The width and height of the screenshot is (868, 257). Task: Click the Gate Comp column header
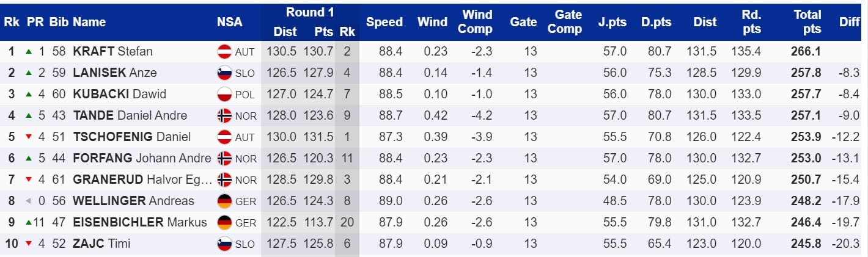coord(564,22)
